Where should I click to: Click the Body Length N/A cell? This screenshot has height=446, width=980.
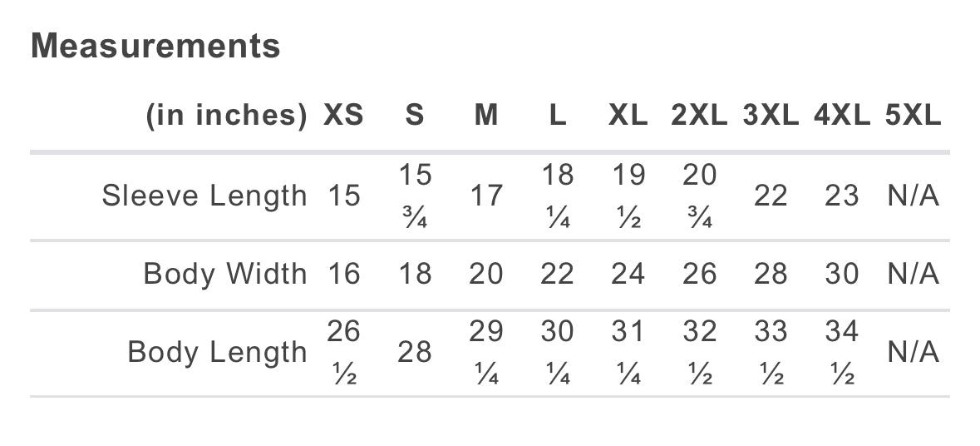913,352
